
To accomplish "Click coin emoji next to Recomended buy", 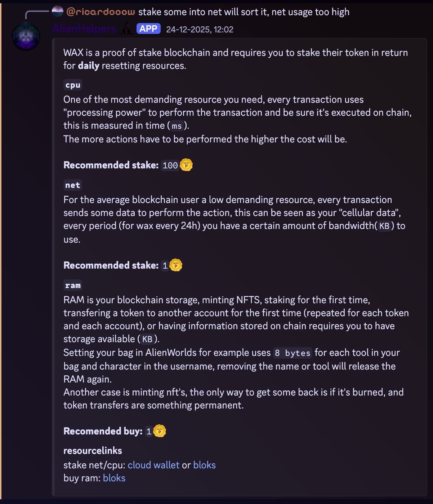I will (x=160, y=431).
